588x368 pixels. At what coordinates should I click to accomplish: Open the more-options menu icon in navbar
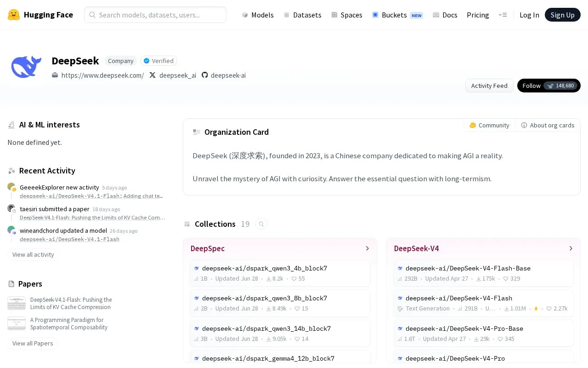point(503,15)
